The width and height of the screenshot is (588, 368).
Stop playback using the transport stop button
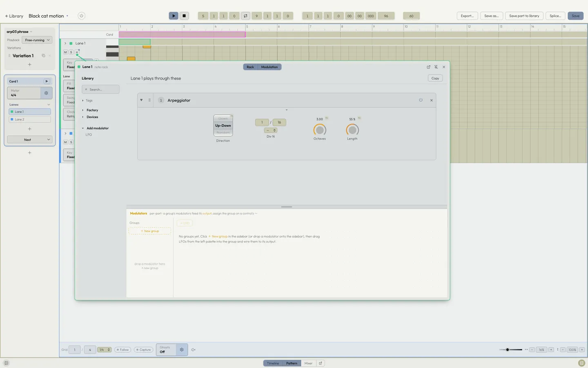coord(184,16)
